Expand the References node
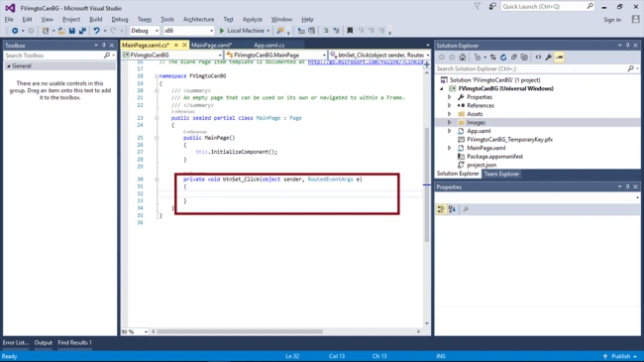The height and width of the screenshot is (362, 644). 450,106
